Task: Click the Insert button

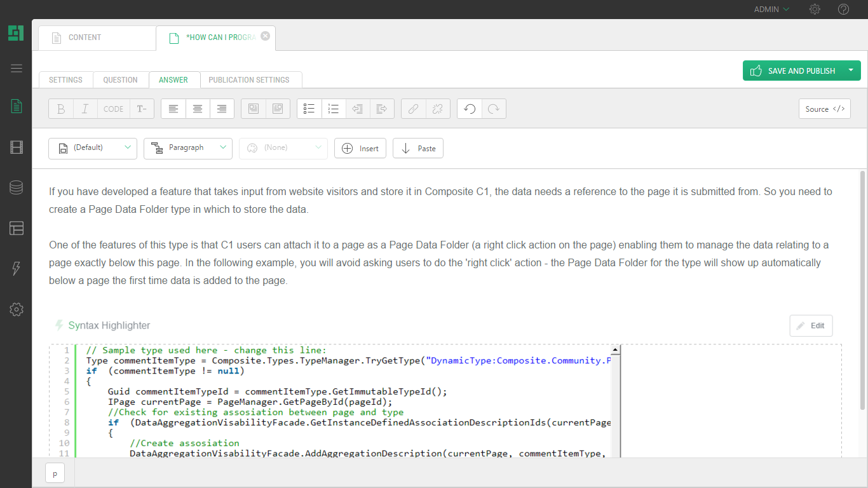Action: coord(360,148)
